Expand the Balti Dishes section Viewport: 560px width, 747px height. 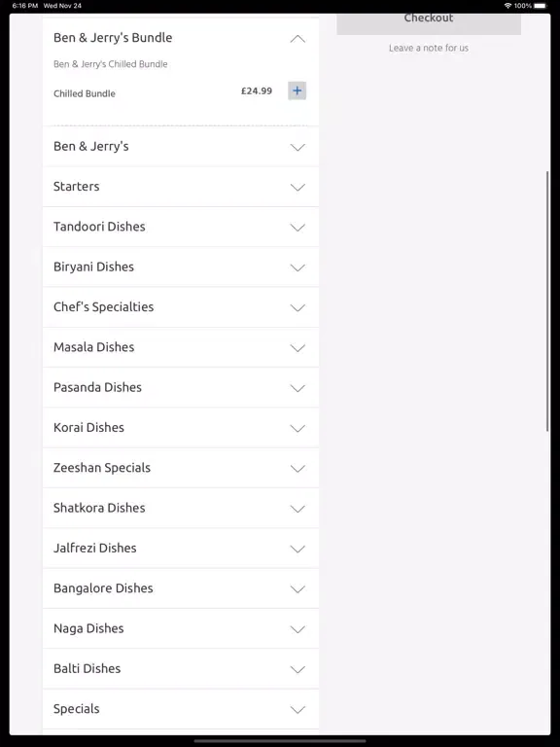(181, 669)
